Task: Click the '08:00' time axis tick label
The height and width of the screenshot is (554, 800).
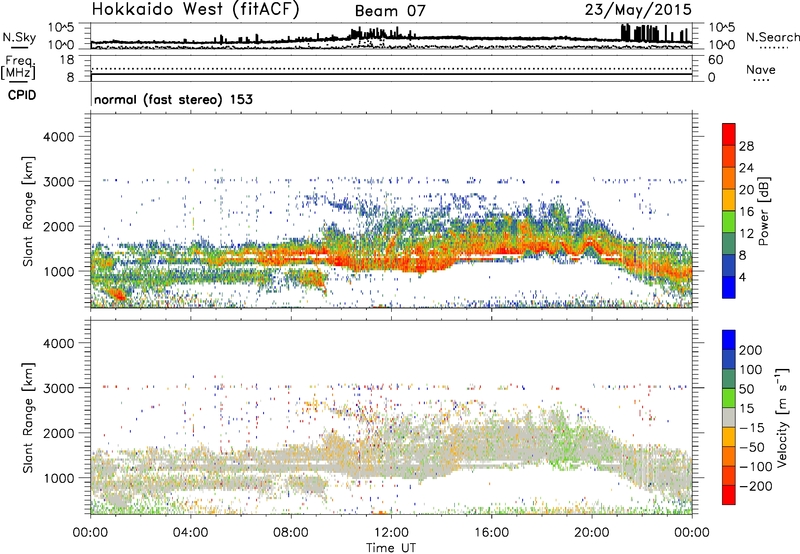Action: (291, 533)
